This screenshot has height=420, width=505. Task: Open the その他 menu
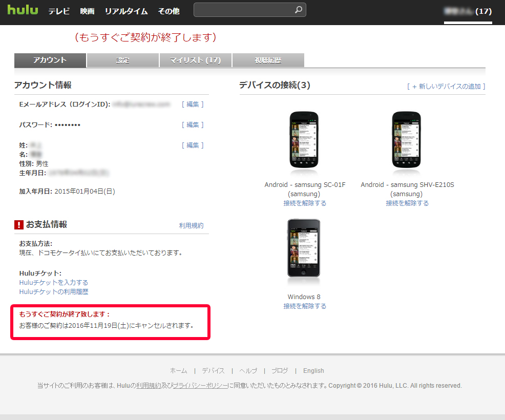(169, 11)
